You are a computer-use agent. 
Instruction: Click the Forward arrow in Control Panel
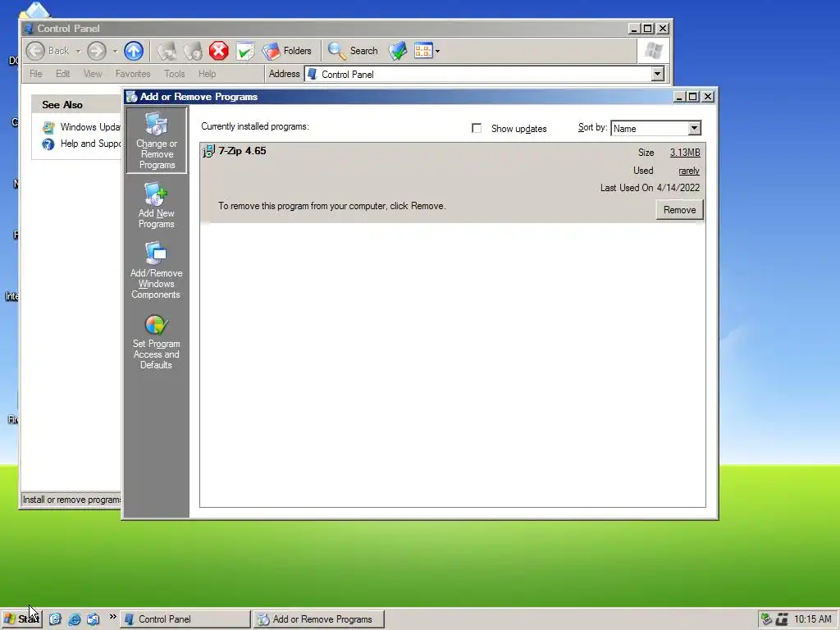pos(97,51)
